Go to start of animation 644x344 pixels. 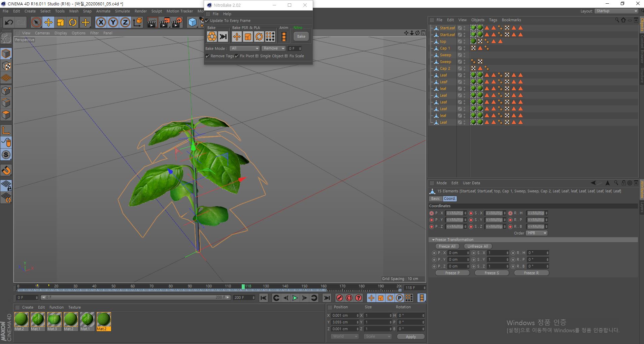(x=264, y=298)
